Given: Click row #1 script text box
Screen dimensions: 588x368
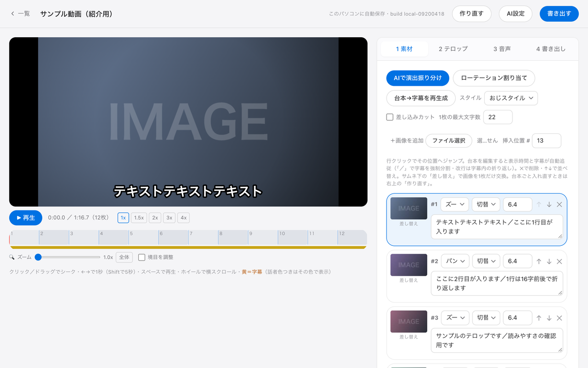Looking at the screenshot, I should tap(497, 227).
